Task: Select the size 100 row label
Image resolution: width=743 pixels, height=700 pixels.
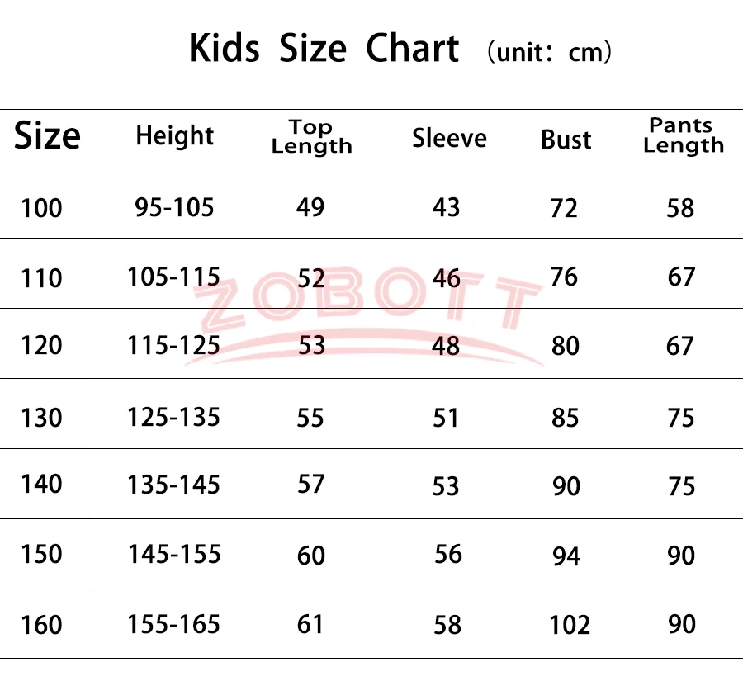Action: point(41,207)
